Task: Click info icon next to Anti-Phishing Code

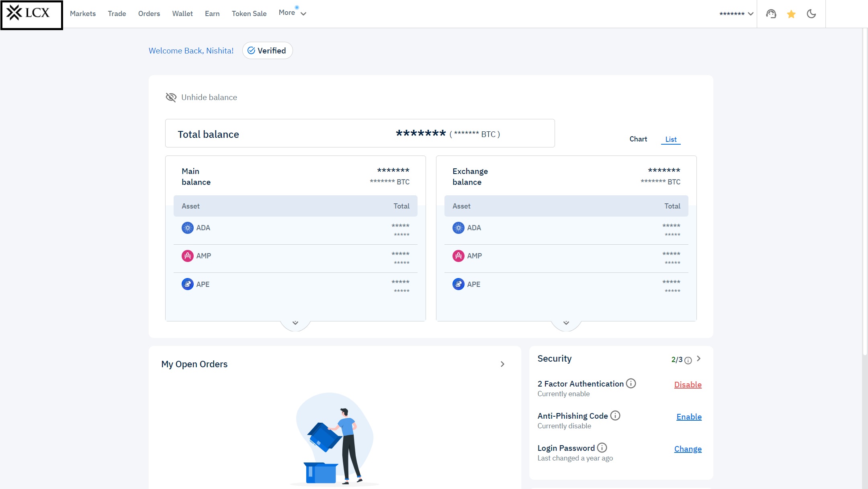Action: (615, 415)
